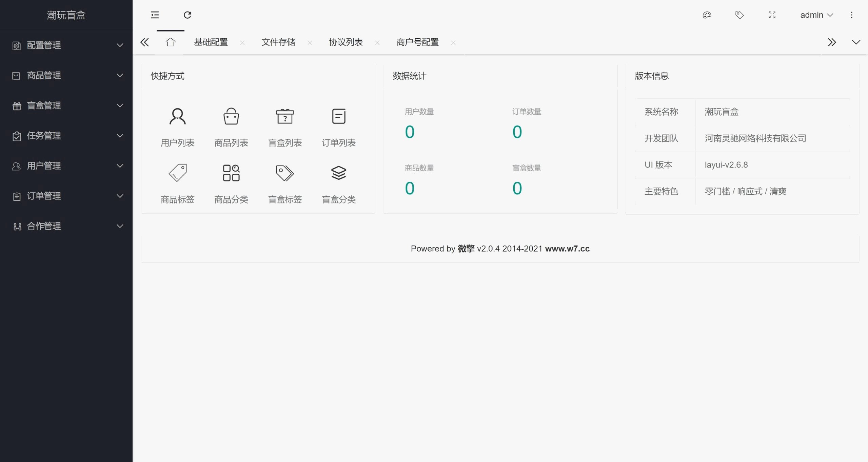Screen dimensions: 868x462
Task: Expand the 配置管理 sidebar menu
Action: coord(66,45)
